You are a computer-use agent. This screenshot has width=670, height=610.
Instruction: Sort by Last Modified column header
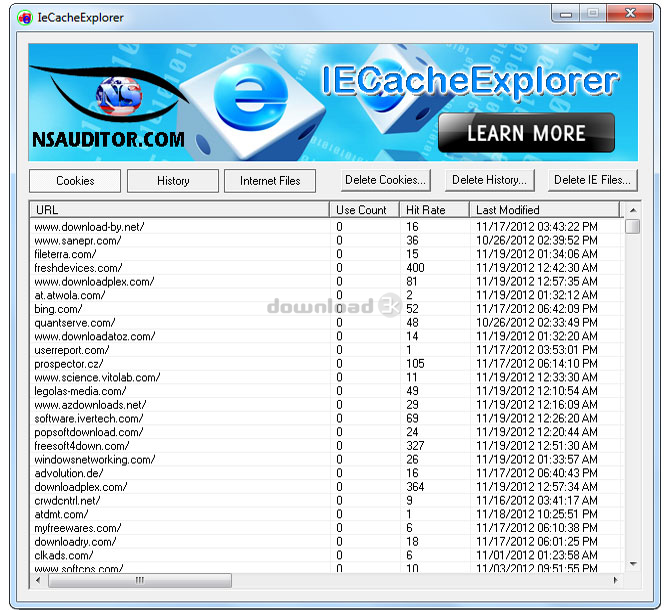pyautogui.click(x=545, y=210)
